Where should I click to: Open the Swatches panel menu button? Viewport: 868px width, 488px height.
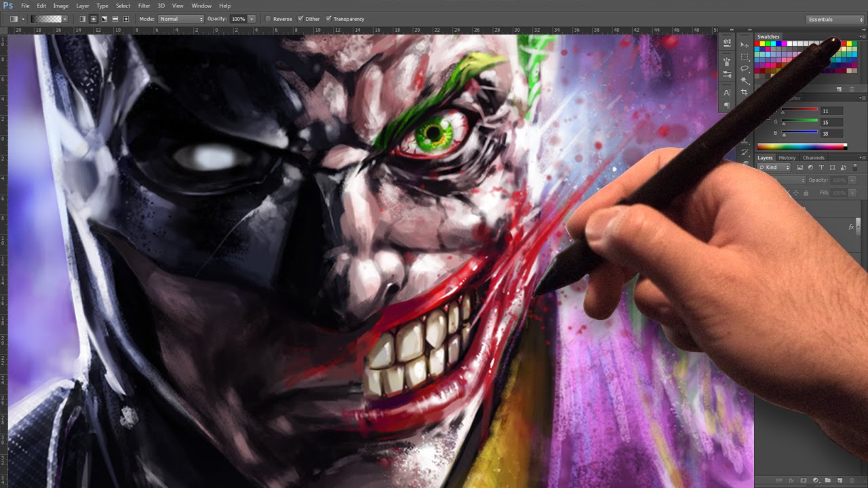point(864,36)
